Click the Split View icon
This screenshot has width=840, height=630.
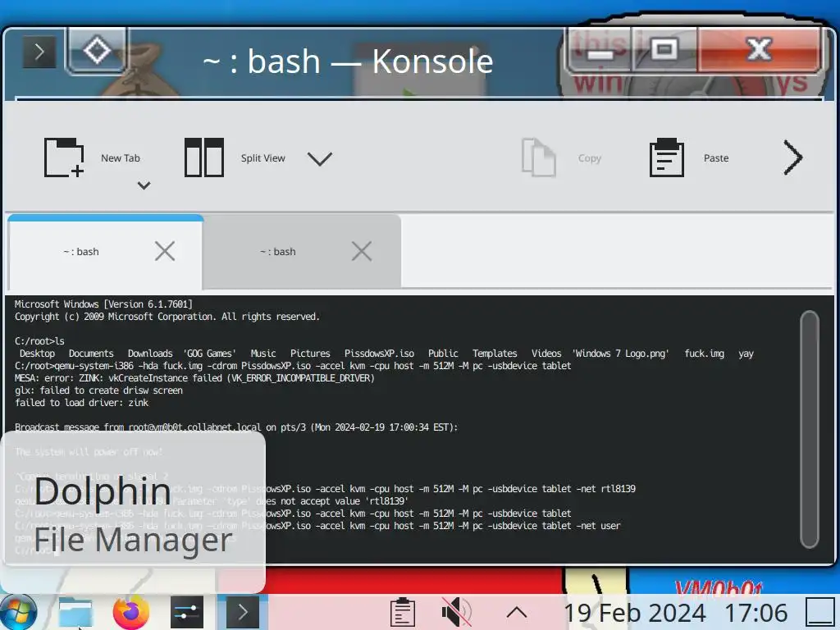pos(203,157)
